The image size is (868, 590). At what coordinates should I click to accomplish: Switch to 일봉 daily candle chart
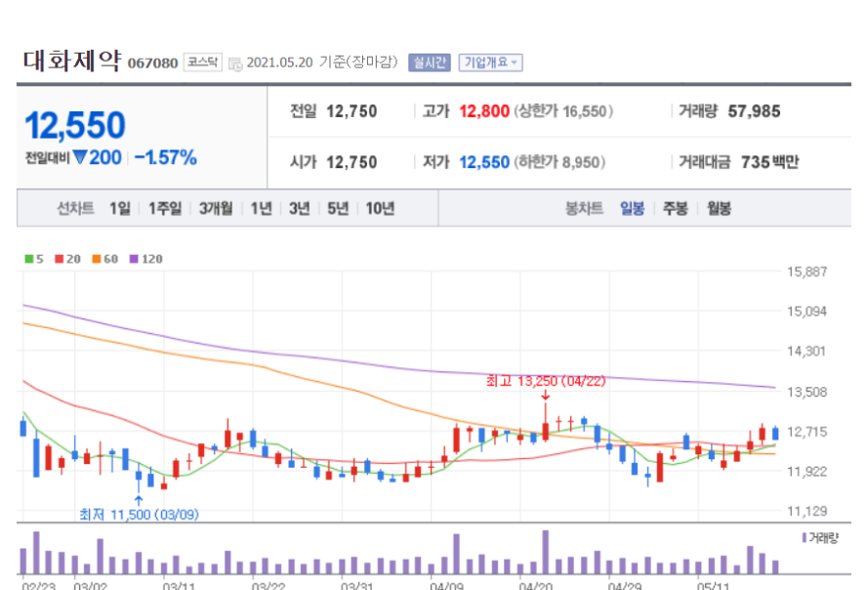coord(632,208)
